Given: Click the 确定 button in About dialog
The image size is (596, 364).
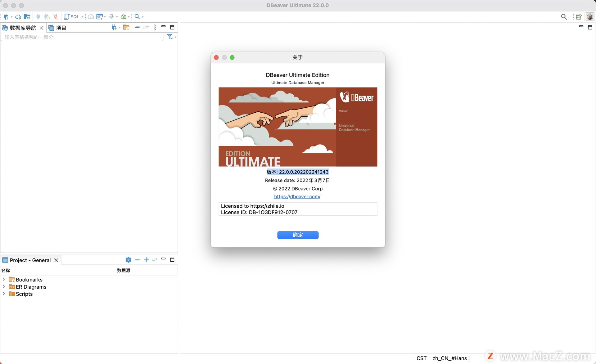Looking at the screenshot, I should click(298, 235).
